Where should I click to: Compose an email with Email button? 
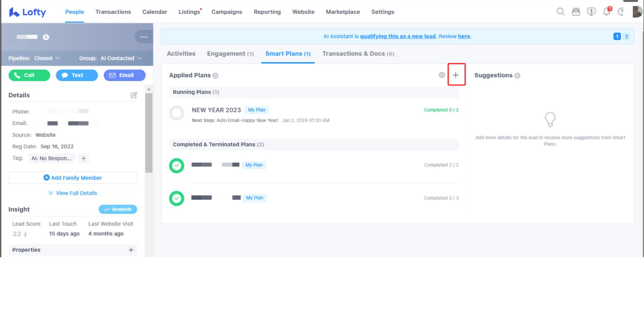coord(125,75)
